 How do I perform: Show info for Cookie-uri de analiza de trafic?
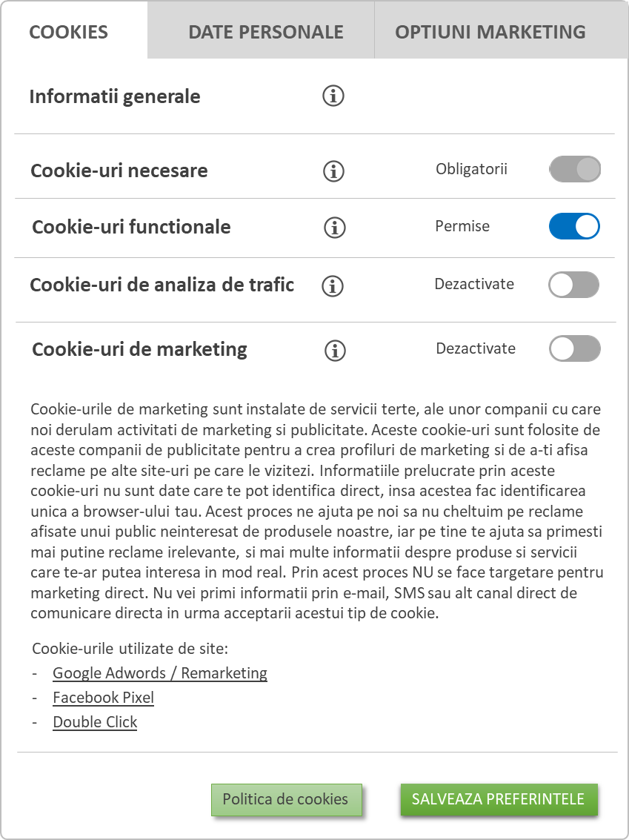pos(333,285)
